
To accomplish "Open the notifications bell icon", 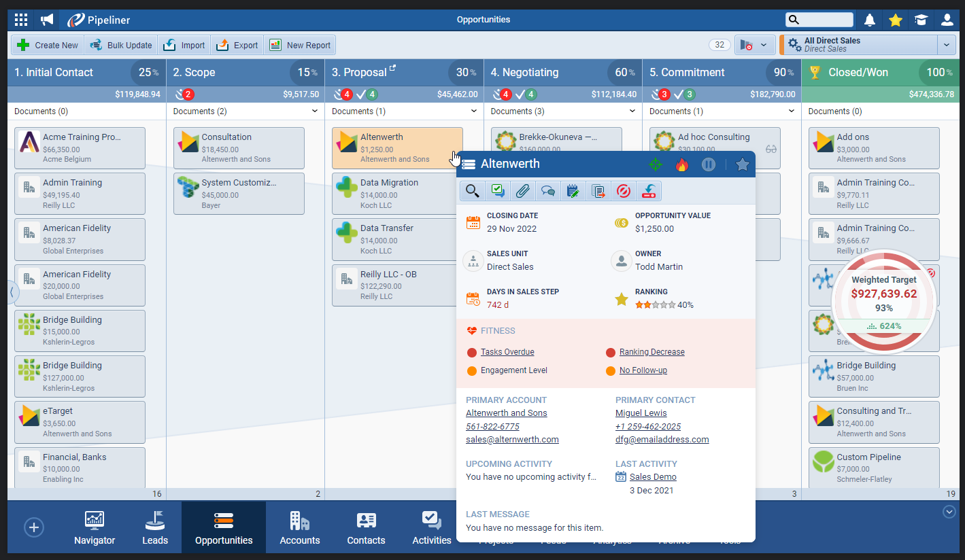I will point(870,20).
